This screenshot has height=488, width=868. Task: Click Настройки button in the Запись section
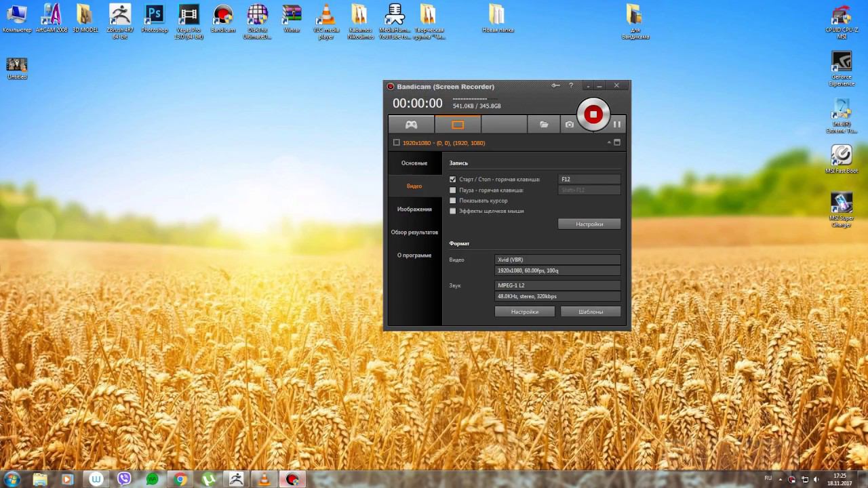click(x=589, y=224)
